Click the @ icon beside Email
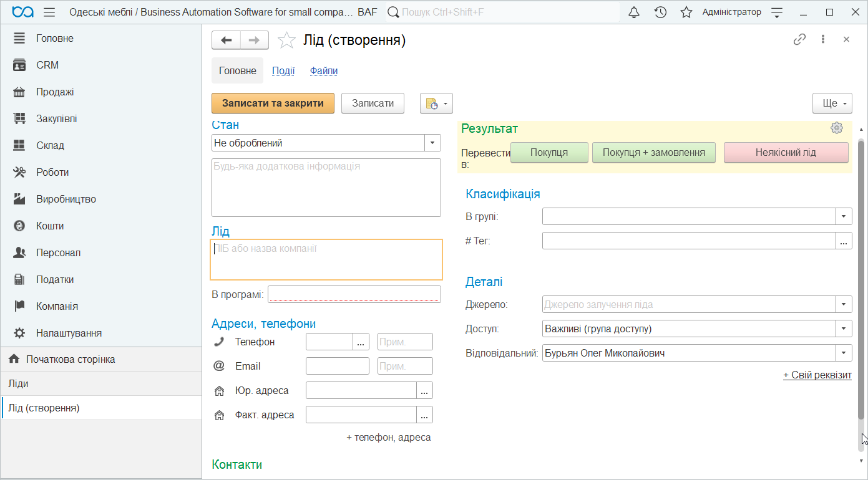This screenshot has height=480, width=868. click(219, 366)
